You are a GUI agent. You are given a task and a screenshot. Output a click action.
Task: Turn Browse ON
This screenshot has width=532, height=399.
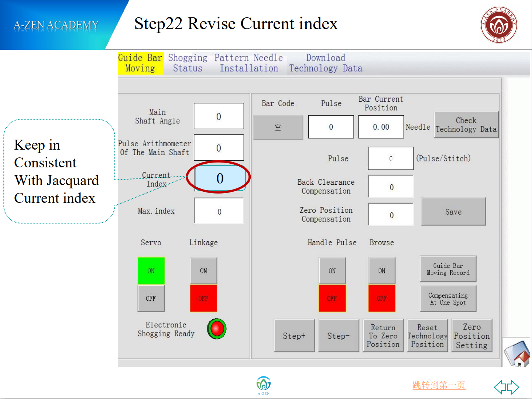coord(381,271)
